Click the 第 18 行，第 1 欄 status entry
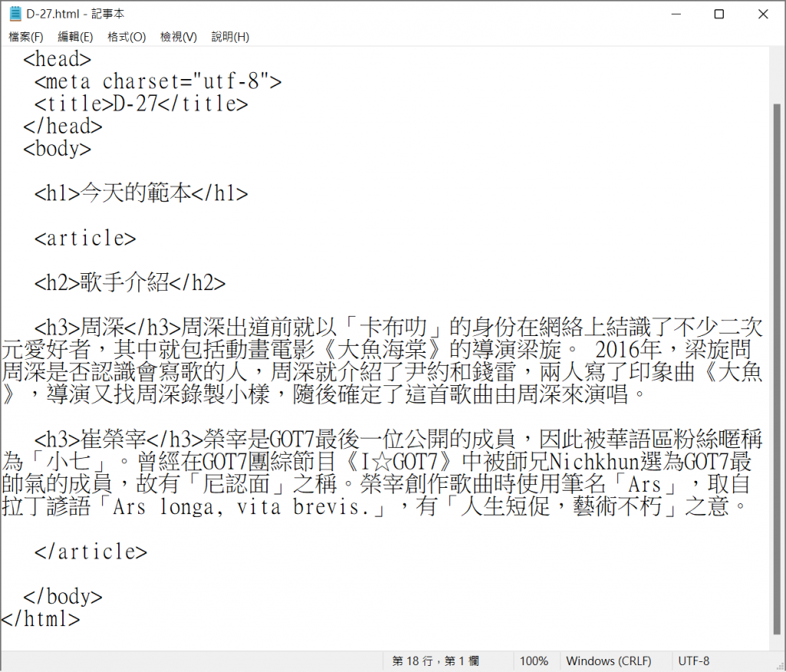Screen dimensions: 786x672 tap(435, 661)
